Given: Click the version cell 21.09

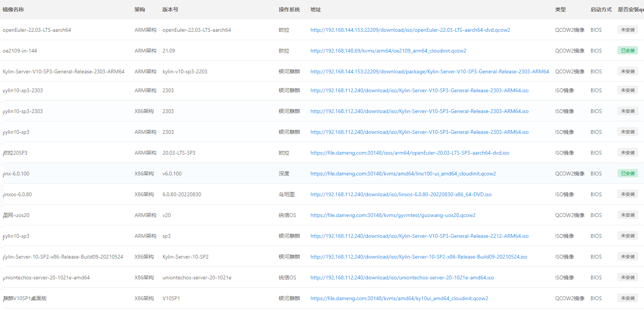Looking at the screenshot, I should [169, 51].
